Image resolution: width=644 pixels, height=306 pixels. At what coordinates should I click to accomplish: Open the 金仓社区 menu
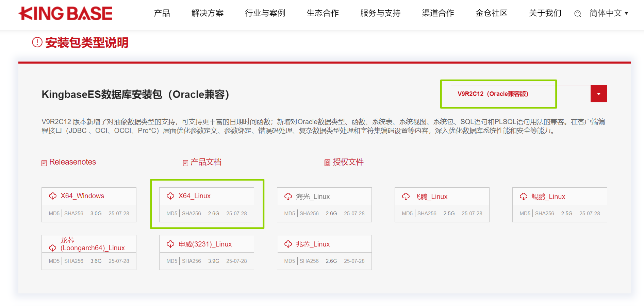coord(491,13)
